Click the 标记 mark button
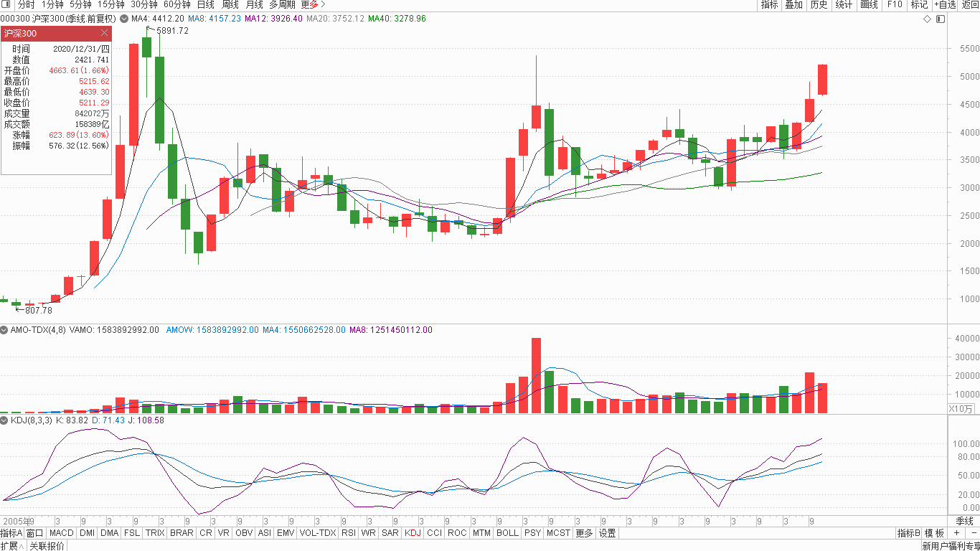This screenshot has height=551, width=980. tap(919, 4)
